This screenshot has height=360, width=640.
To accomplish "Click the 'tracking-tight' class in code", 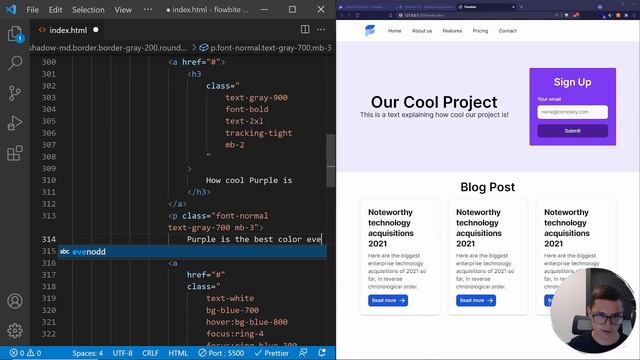I will [258, 133].
